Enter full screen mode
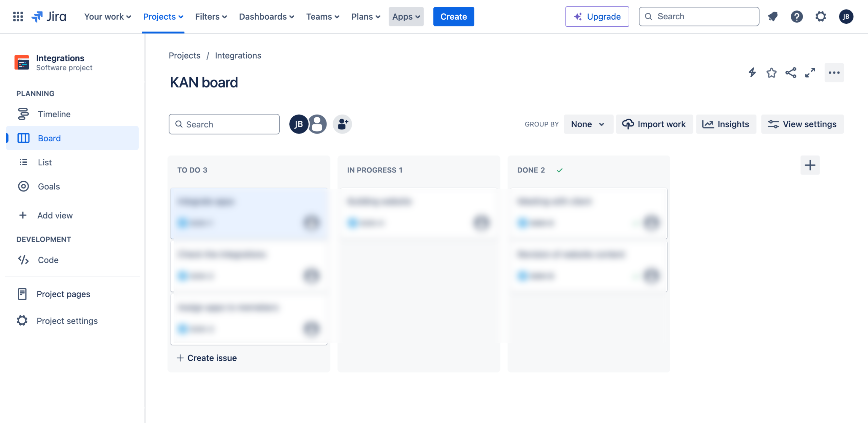This screenshot has height=423, width=868. pos(810,73)
